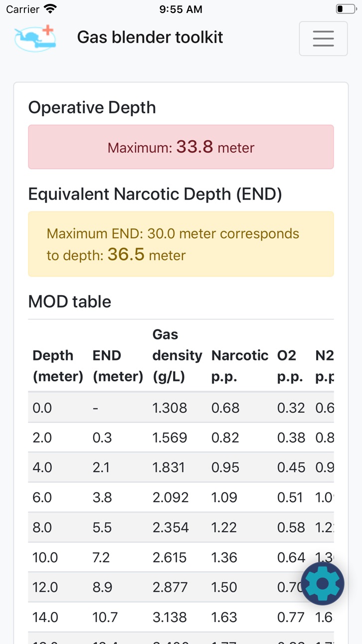The image size is (362, 644).
Task: Open the hamburger navigation menu
Action: (x=323, y=38)
